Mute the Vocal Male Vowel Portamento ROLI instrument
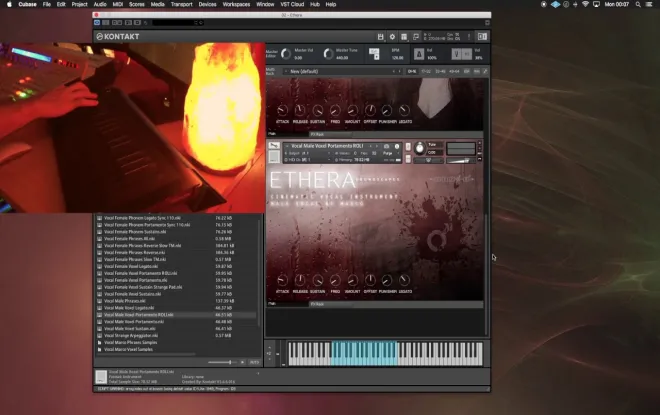The width and height of the screenshot is (660, 415). pos(408,158)
